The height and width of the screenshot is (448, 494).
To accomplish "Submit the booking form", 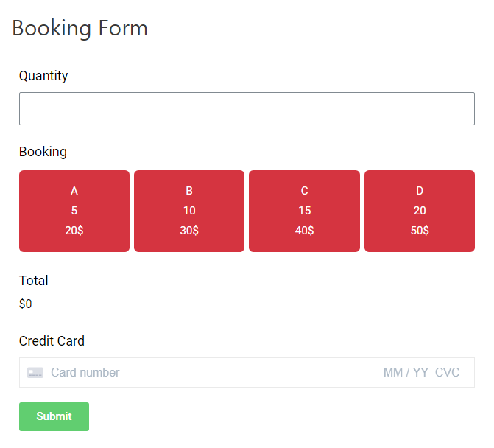I will pyautogui.click(x=54, y=416).
